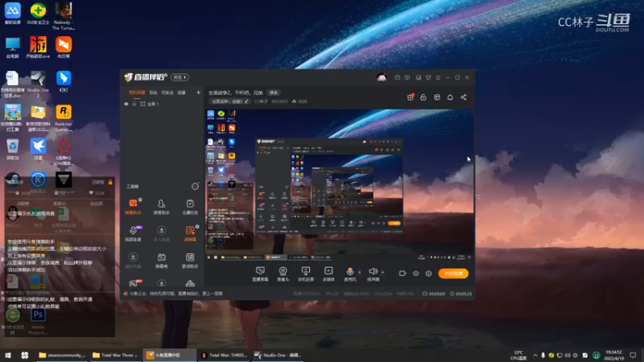Open the 弹幕助手 danmu assistant tool
The image size is (644, 362).
[x=133, y=207]
